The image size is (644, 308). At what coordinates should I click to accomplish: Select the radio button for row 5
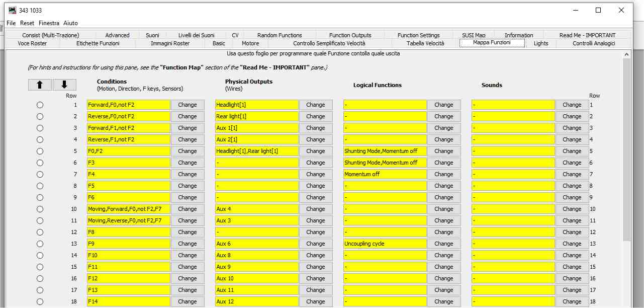(40, 151)
